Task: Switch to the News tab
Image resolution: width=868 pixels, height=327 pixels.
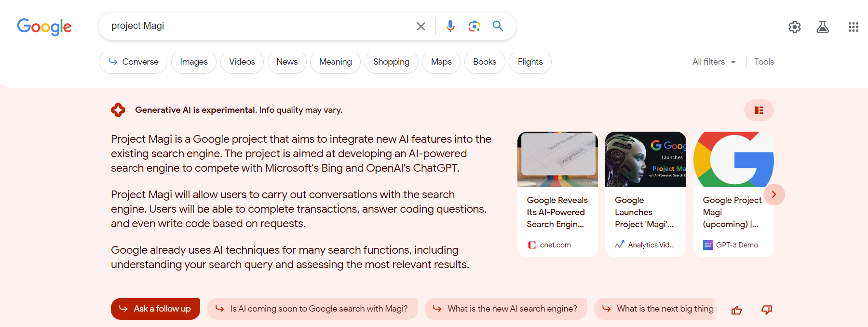Action: (x=287, y=62)
